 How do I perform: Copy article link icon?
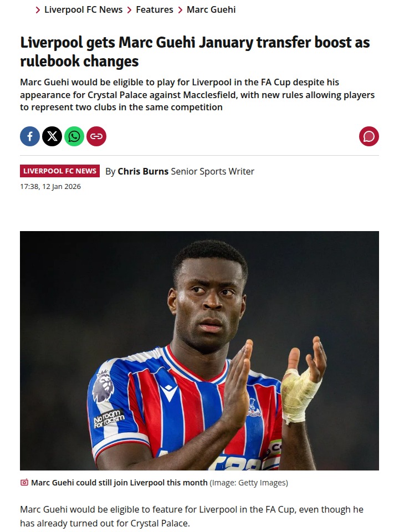pos(96,136)
